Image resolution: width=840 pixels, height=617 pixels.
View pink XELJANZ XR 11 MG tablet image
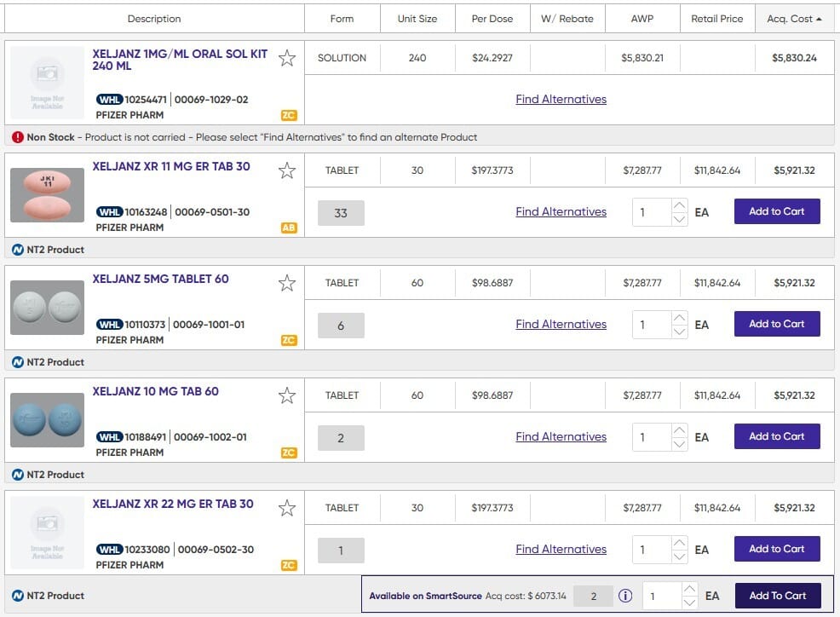tap(47, 195)
